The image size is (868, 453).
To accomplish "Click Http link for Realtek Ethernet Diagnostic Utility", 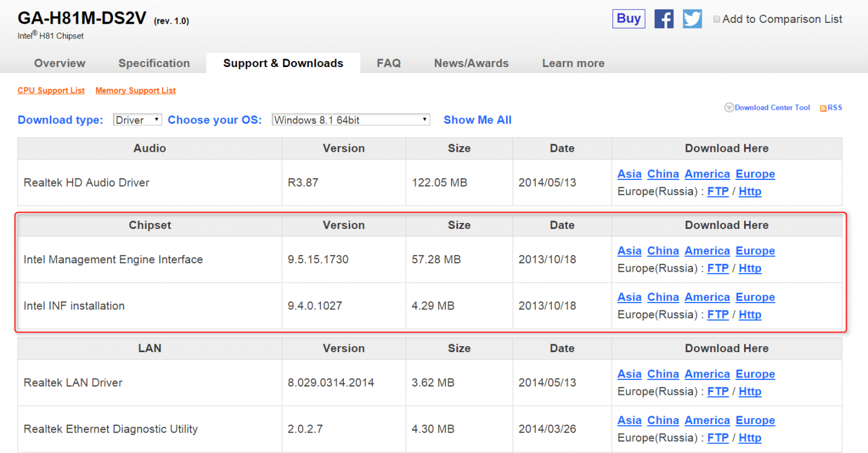I will coord(750,438).
